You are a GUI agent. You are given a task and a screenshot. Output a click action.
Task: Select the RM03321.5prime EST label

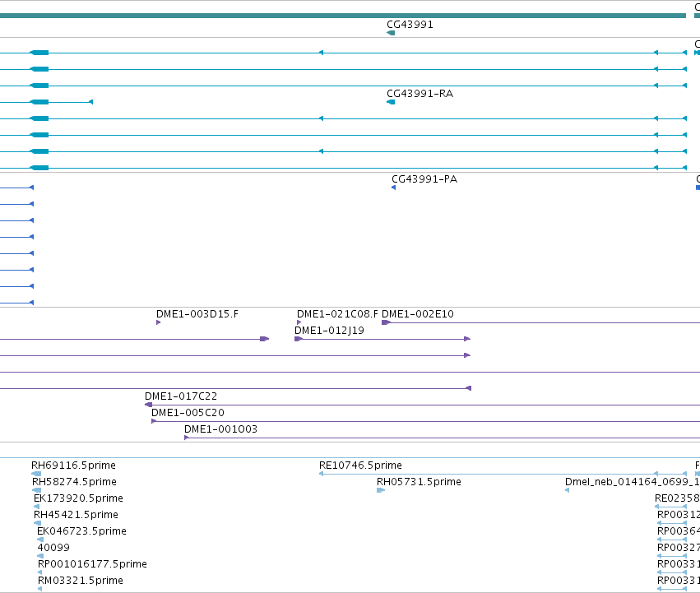click(81, 581)
